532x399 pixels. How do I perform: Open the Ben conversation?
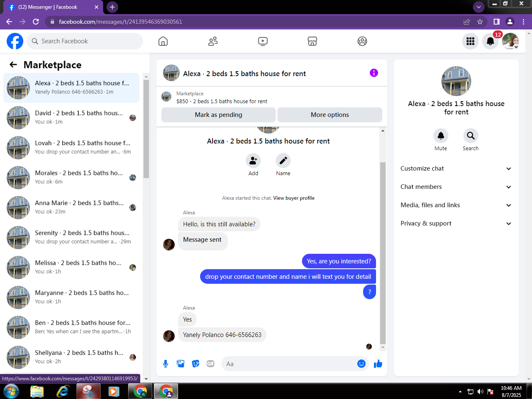[72, 327]
